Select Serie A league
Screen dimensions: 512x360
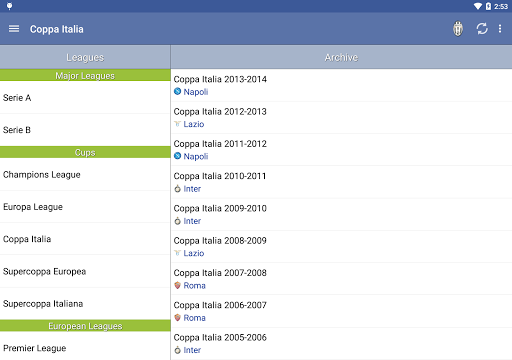tap(85, 98)
